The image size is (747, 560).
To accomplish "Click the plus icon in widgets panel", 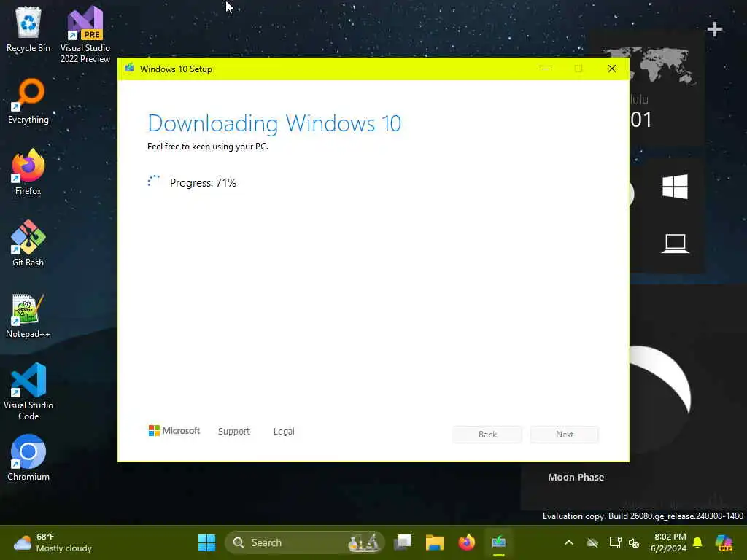I will (x=715, y=29).
